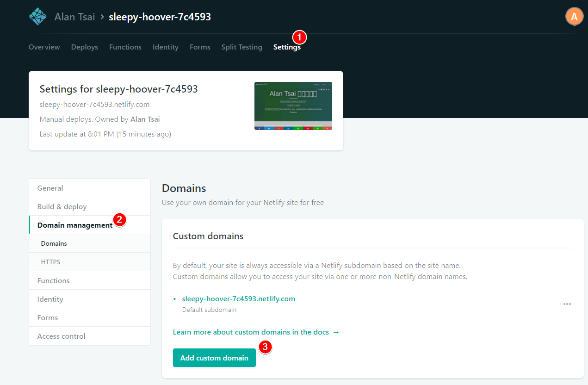
Task: Select the HTTPS sub-item in sidebar
Action: (x=90, y=262)
